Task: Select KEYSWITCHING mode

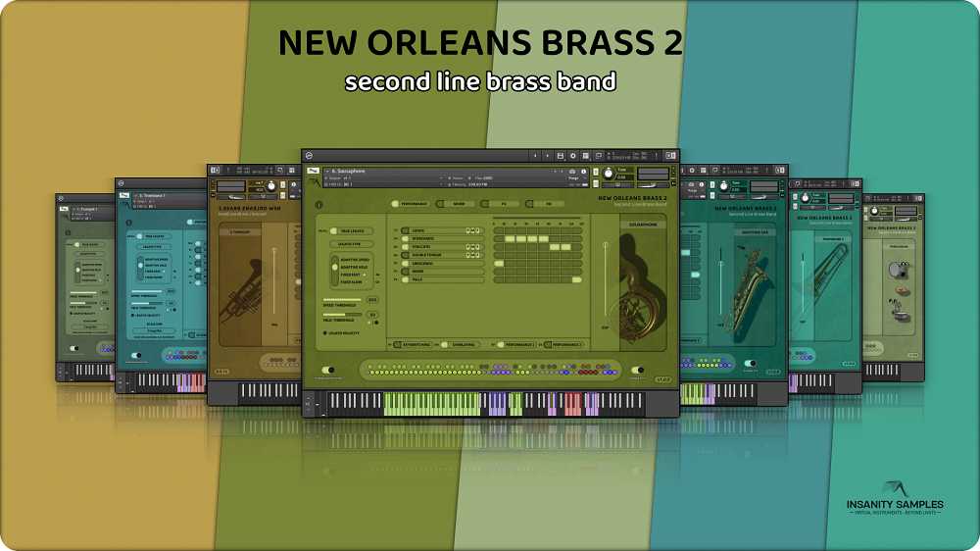Action: 414,344
